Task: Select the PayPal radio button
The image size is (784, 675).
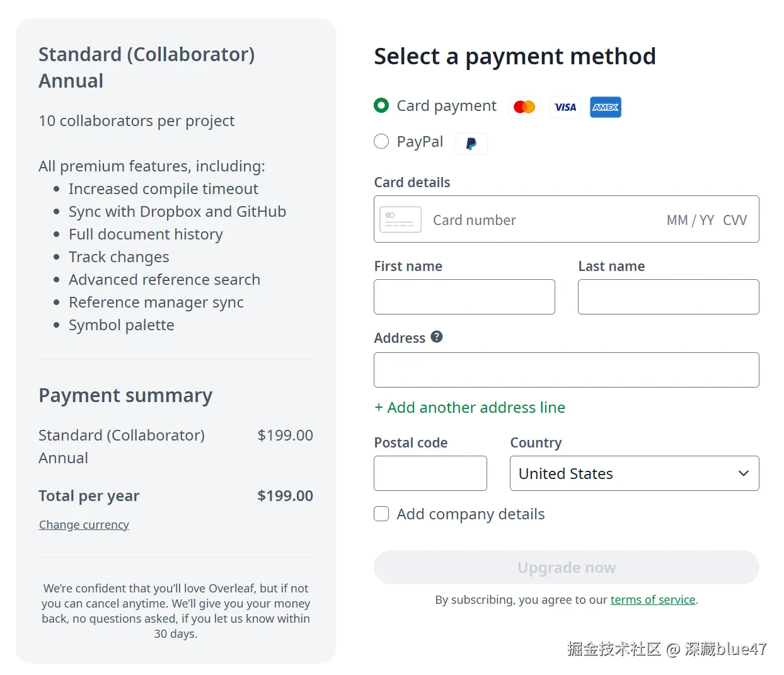Action: pyautogui.click(x=381, y=141)
